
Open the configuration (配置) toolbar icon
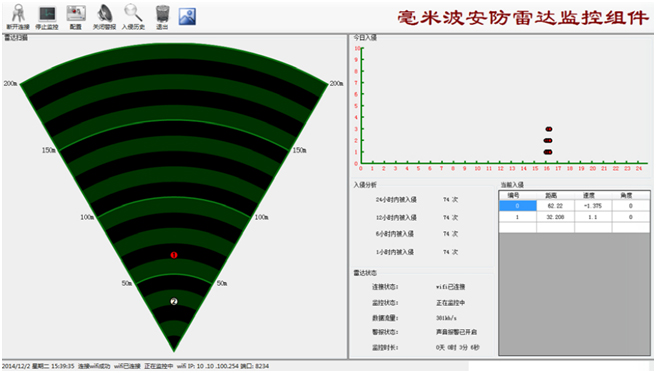click(76, 14)
